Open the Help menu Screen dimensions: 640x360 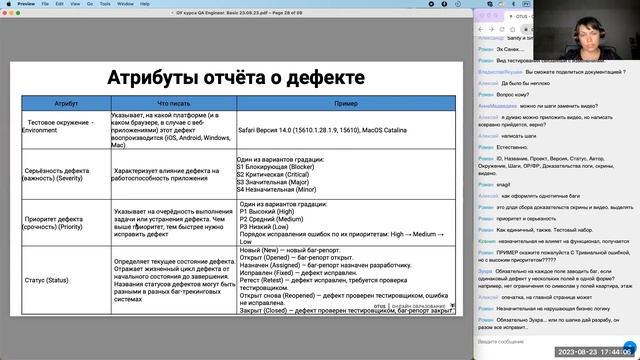144,4
